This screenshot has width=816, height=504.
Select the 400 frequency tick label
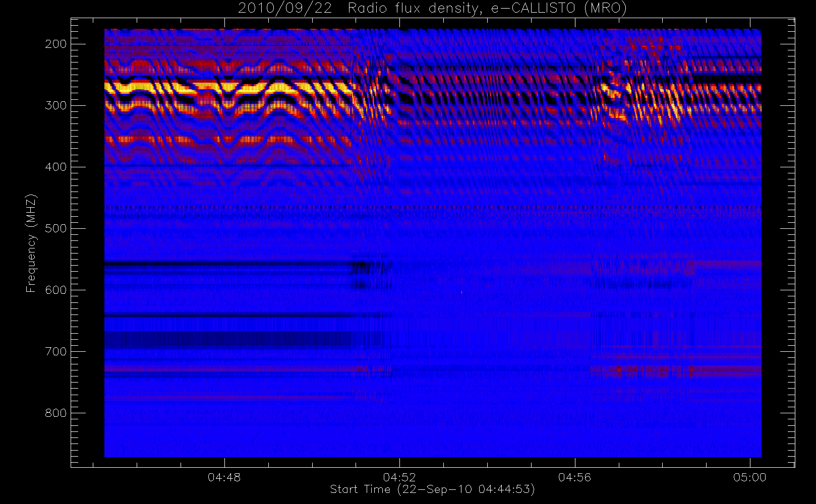[x=56, y=167]
